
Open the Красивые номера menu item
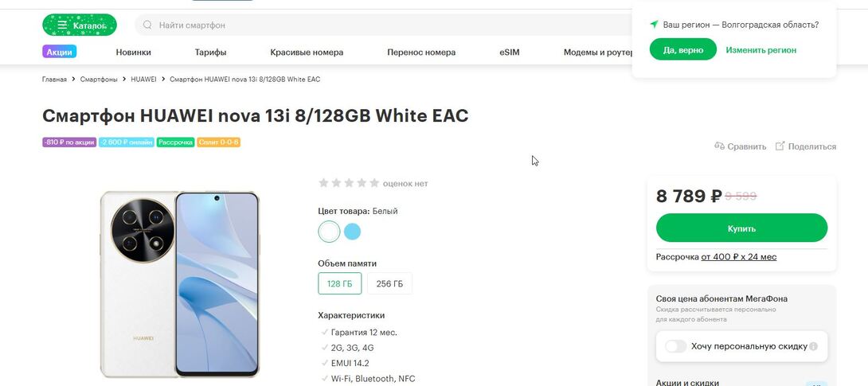pos(307,52)
